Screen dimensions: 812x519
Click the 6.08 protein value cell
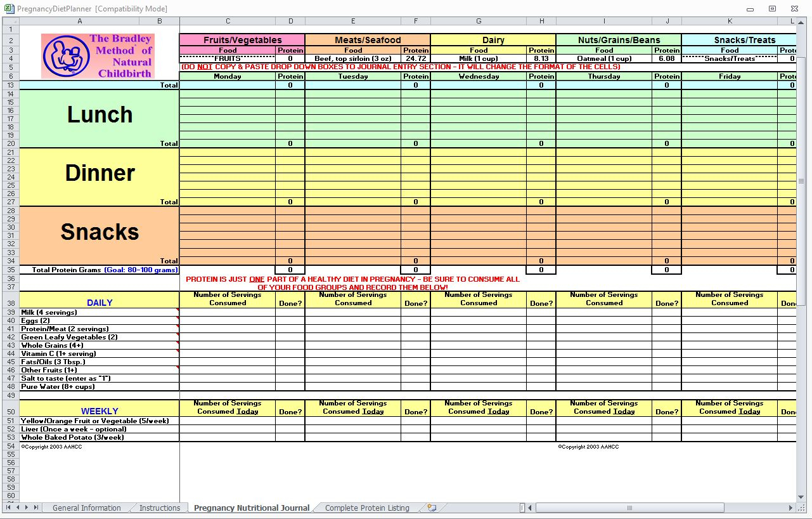click(x=667, y=58)
